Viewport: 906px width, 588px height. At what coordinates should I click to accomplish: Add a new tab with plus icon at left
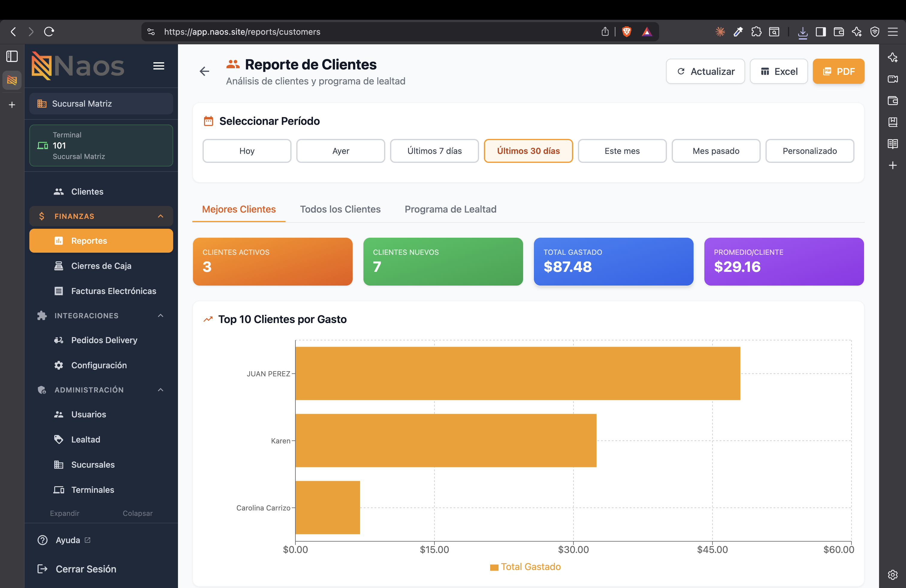12,104
